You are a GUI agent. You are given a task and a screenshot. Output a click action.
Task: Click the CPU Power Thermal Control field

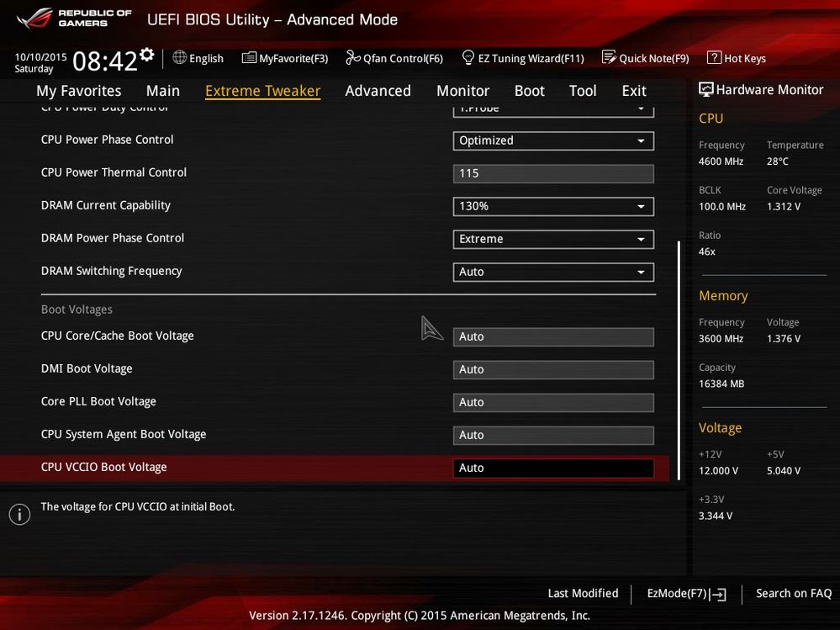click(553, 173)
